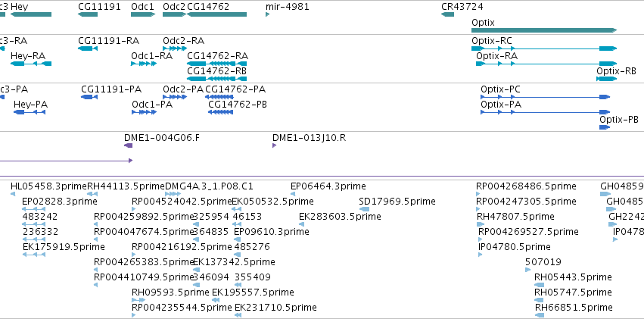
Task: Click the RH44113.5prime EST label
Action: click(x=126, y=186)
